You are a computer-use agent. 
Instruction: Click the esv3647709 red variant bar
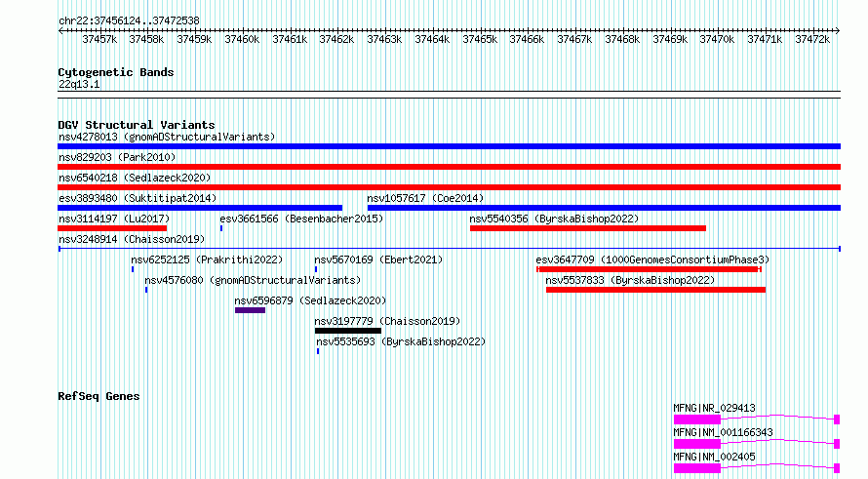pyautogui.click(x=649, y=269)
